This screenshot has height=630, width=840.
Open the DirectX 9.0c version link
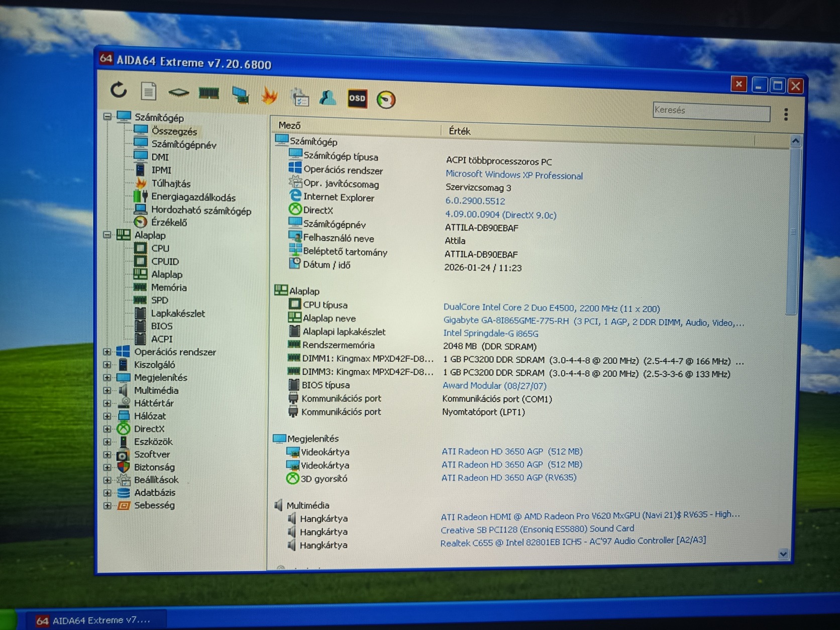point(500,215)
